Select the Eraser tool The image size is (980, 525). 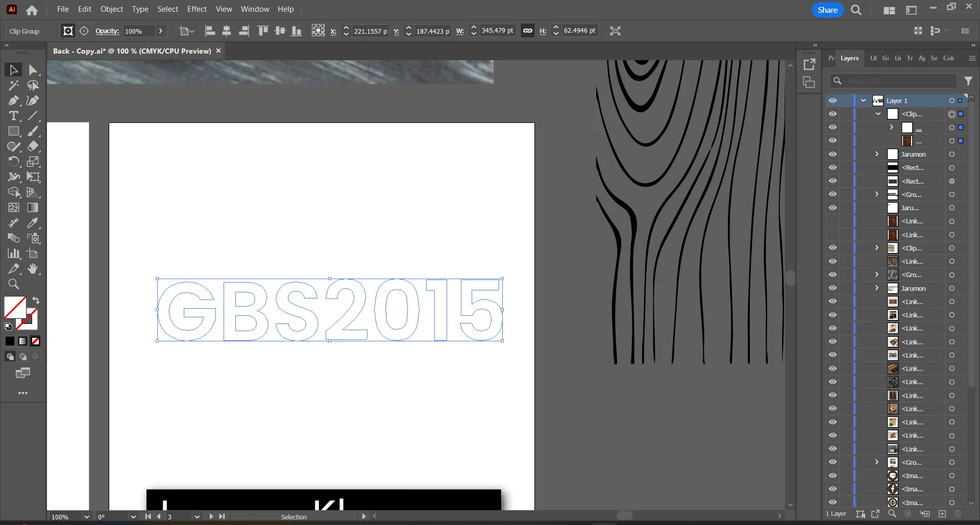[x=33, y=146]
